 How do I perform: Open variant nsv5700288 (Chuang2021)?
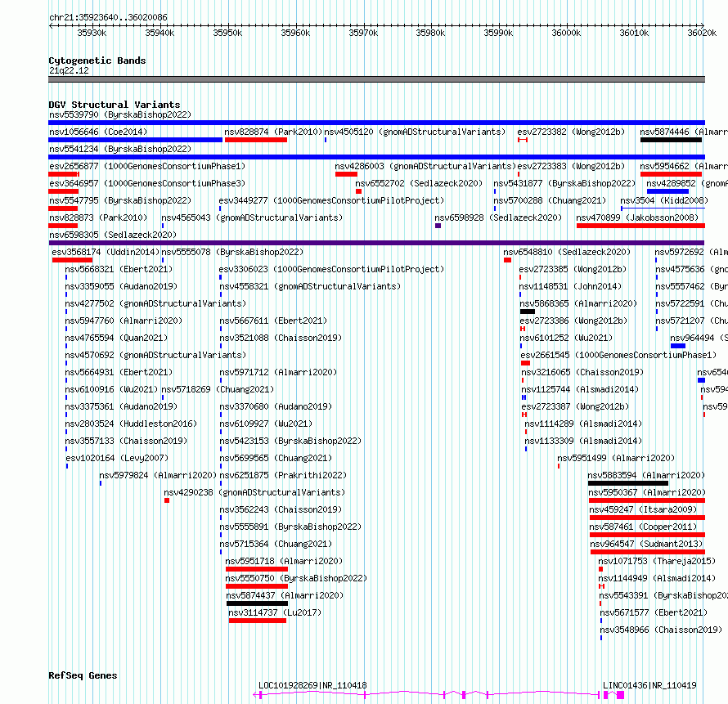(x=550, y=200)
